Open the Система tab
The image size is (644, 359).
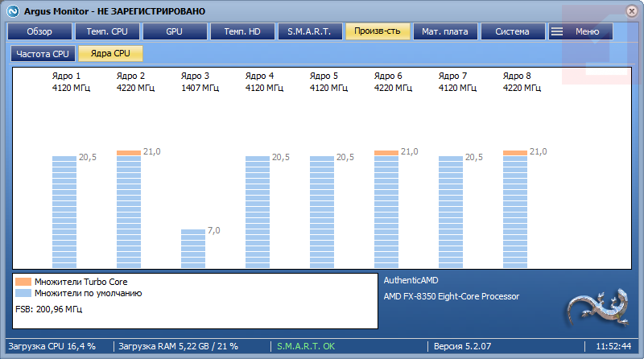(x=513, y=31)
